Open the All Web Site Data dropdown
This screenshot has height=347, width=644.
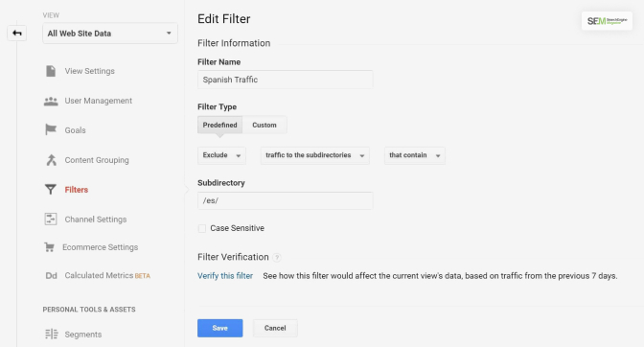point(110,34)
